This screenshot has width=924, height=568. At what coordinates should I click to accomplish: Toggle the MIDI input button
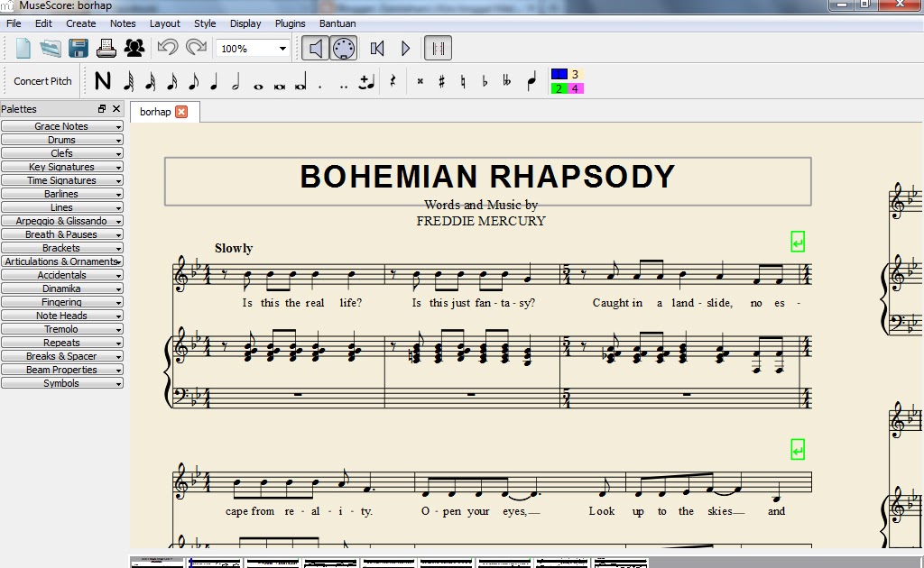click(x=344, y=49)
